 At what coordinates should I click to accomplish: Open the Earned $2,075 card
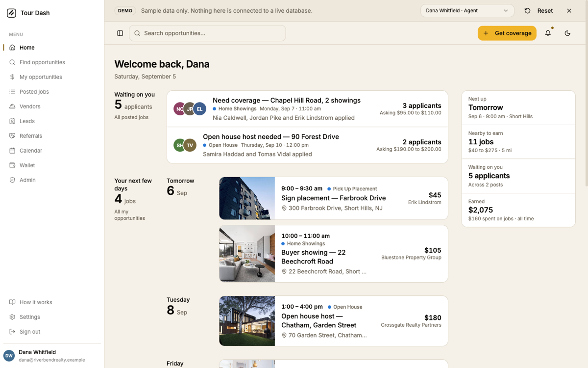[x=518, y=210]
